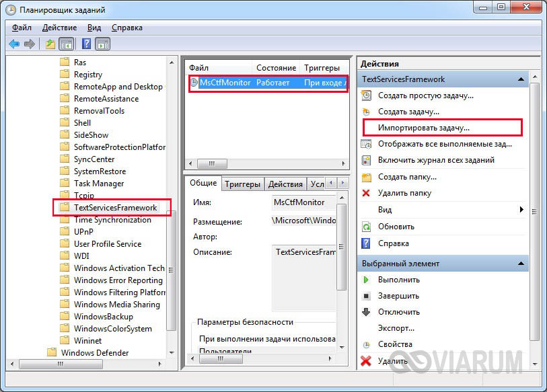Select the Task Manager folder in tree
This screenshot has height=392, width=547.
pos(99,184)
